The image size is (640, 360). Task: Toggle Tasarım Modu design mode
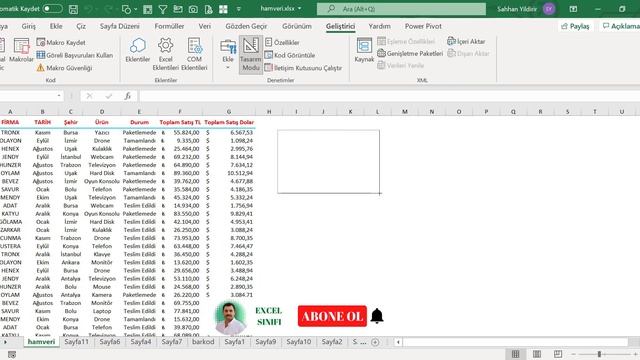pyautogui.click(x=251, y=54)
